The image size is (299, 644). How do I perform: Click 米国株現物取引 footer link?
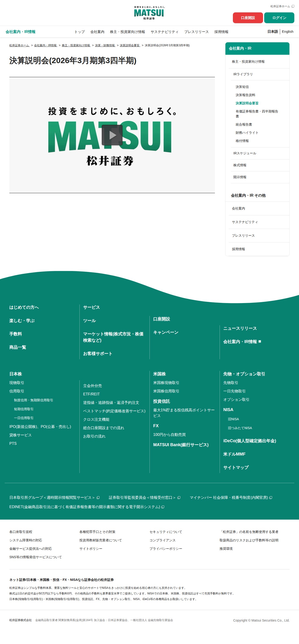click(x=166, y=383)
